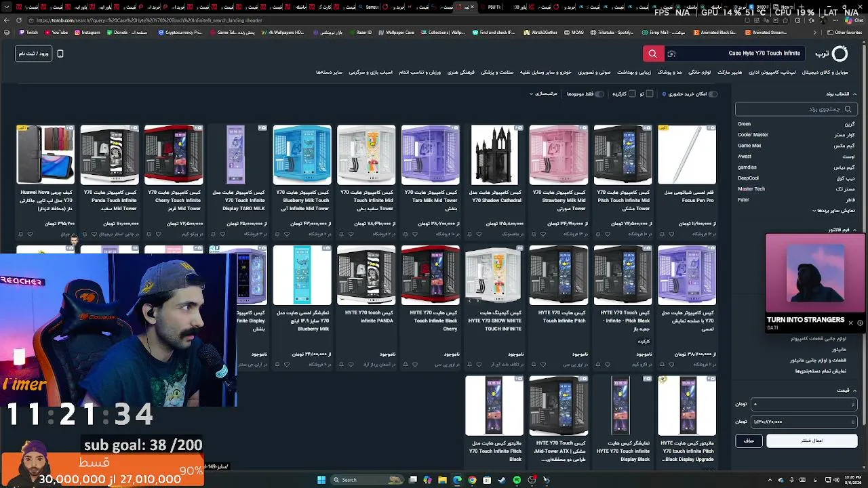
Task: Collapse the form factor (فرم فاکتور) section
Action: pos(842,230)
